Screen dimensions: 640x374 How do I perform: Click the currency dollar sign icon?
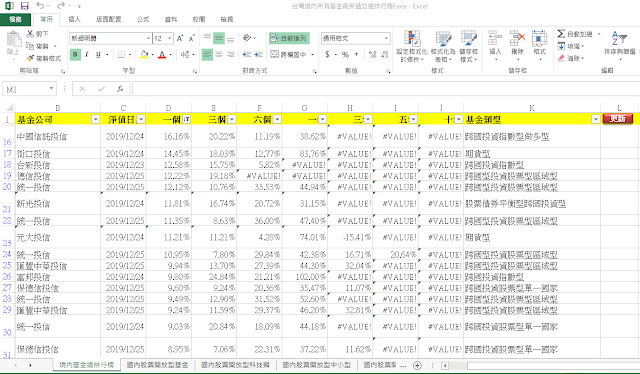327,54
